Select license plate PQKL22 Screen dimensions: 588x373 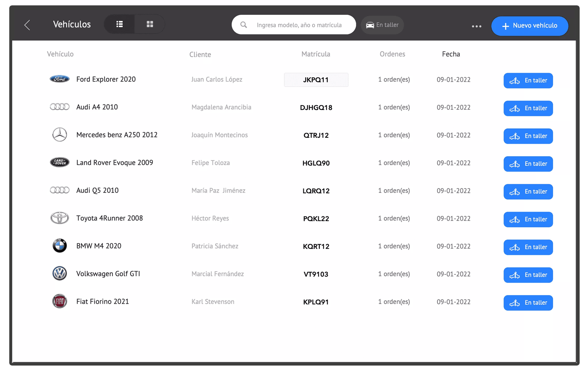(316, 219)
